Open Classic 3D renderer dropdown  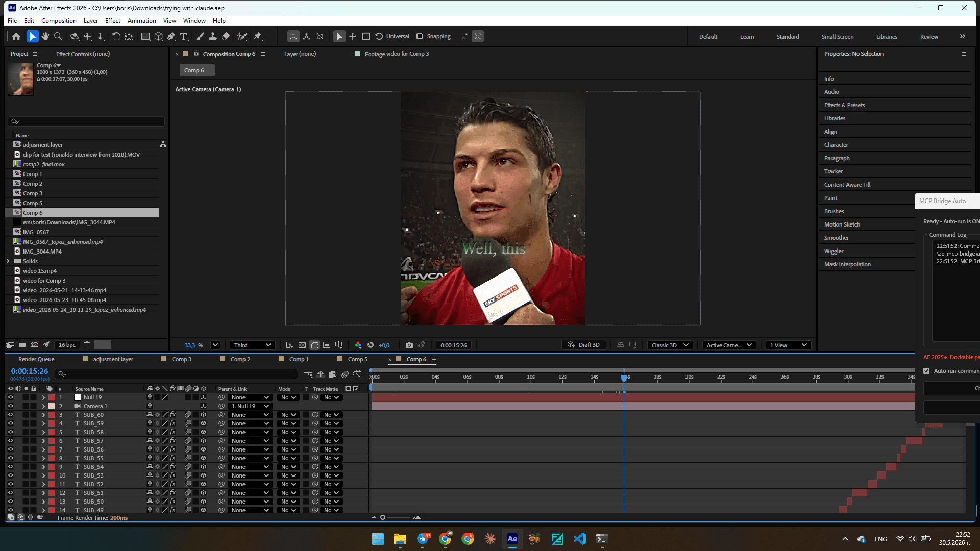[670, 345]
